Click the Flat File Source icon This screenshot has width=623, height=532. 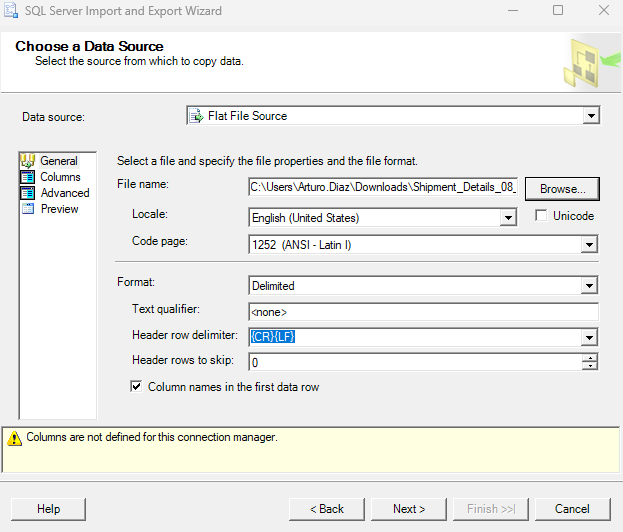click(x=196, y=116)
